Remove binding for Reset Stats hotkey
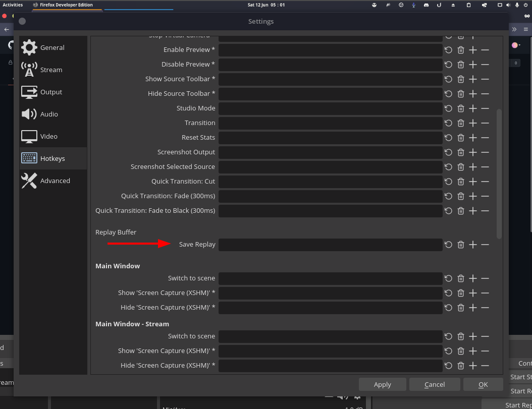The image size is (532, 409). click(x=485, y=137)
